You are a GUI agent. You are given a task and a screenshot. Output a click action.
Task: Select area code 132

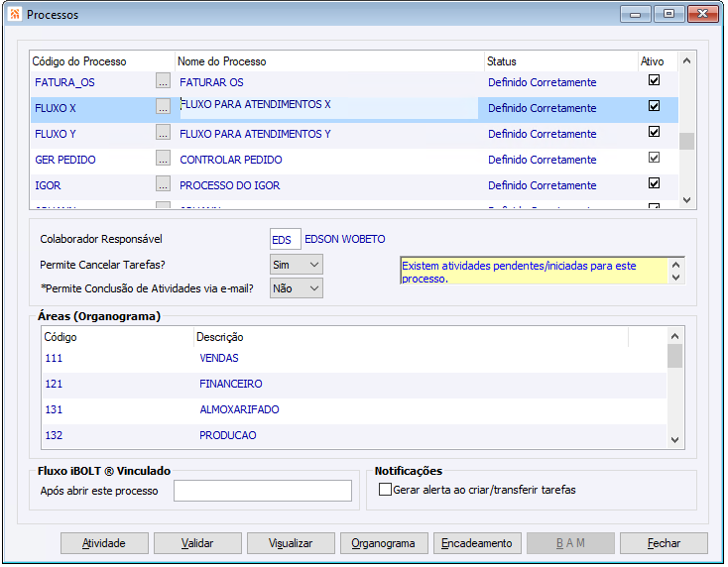tap(54, 435)
